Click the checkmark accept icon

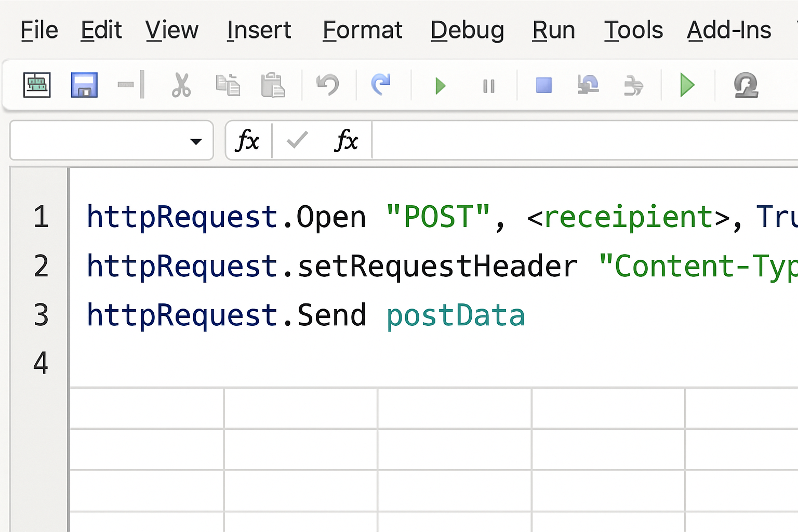tap(298, 140)
